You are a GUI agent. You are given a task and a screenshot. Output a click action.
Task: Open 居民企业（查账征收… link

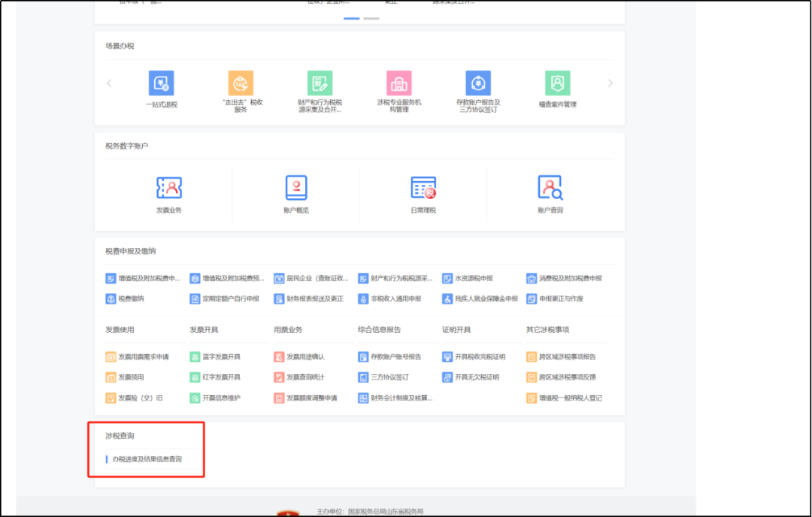click(x=311, y=279)
